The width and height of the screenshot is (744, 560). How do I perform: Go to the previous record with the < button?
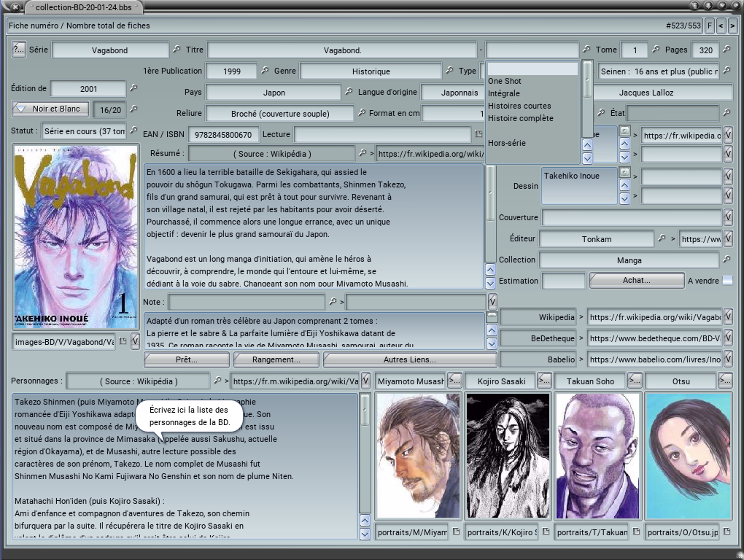click(721, 26)
